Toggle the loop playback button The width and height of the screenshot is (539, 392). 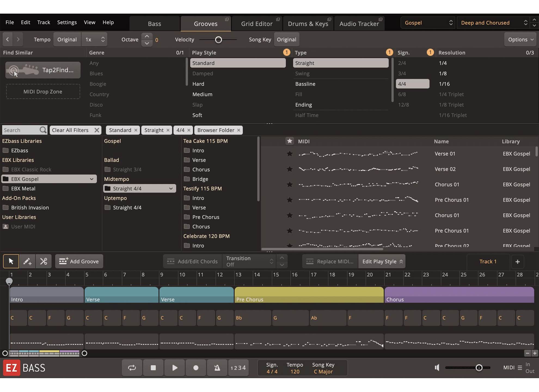coord(132,368)
